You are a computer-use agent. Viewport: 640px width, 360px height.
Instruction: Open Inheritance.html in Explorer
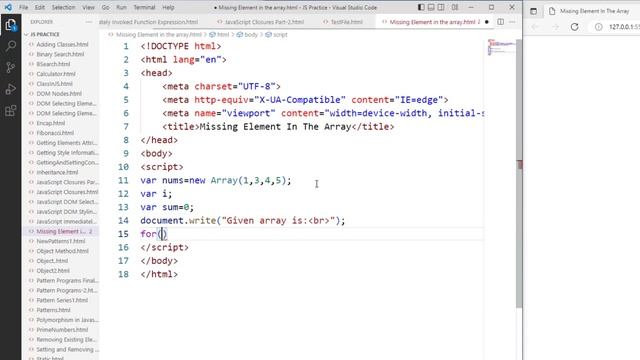[57, 172]
